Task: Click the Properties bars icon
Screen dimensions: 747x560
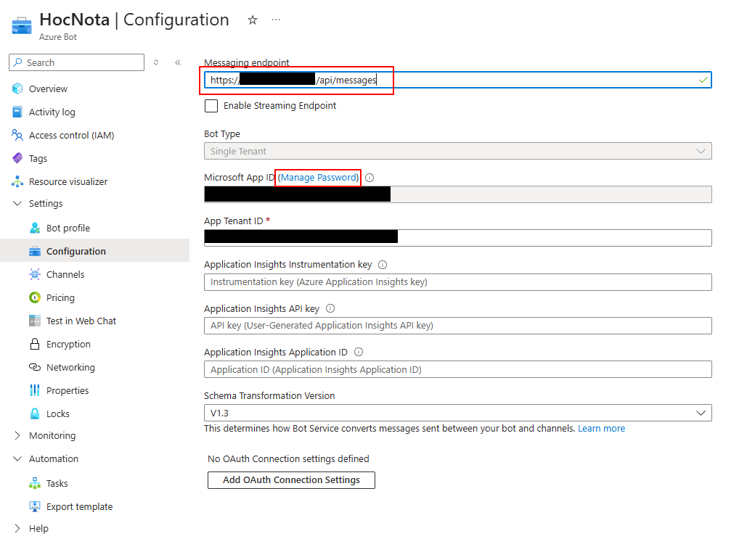Action: [x=35, y=390]
